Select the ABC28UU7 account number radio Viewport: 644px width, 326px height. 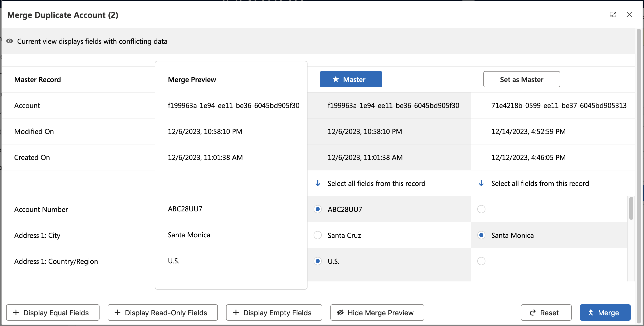[318, 209]
